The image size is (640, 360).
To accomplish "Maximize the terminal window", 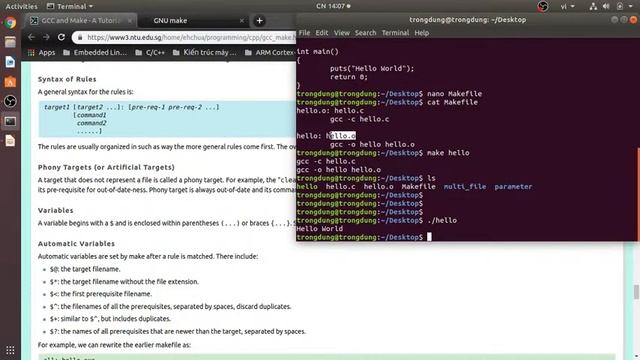I will click(624, 20).
